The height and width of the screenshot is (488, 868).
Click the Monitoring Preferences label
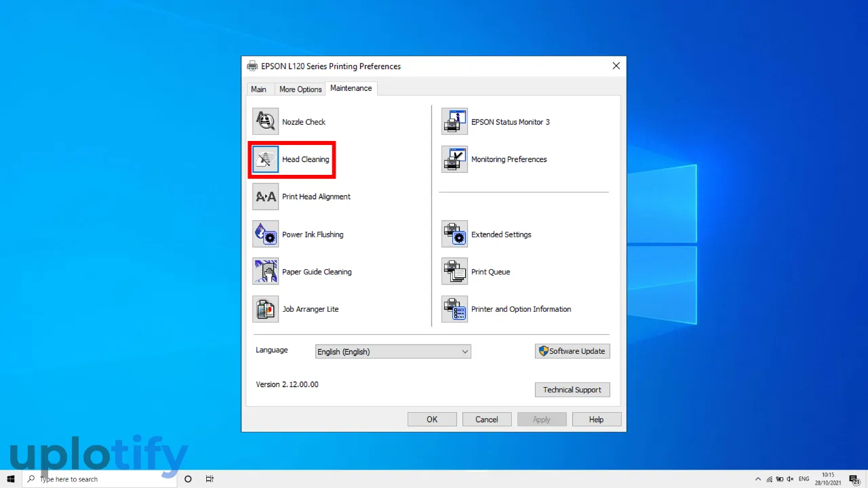509,159
